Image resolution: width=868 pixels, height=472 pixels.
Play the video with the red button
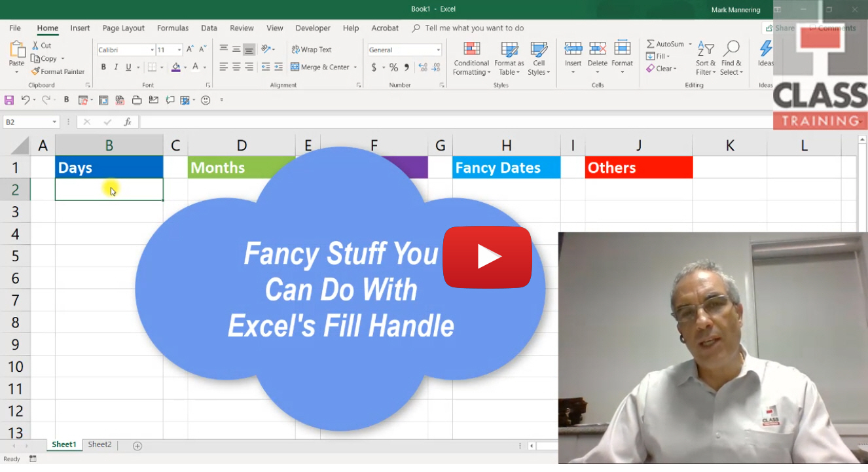(488, 257)
